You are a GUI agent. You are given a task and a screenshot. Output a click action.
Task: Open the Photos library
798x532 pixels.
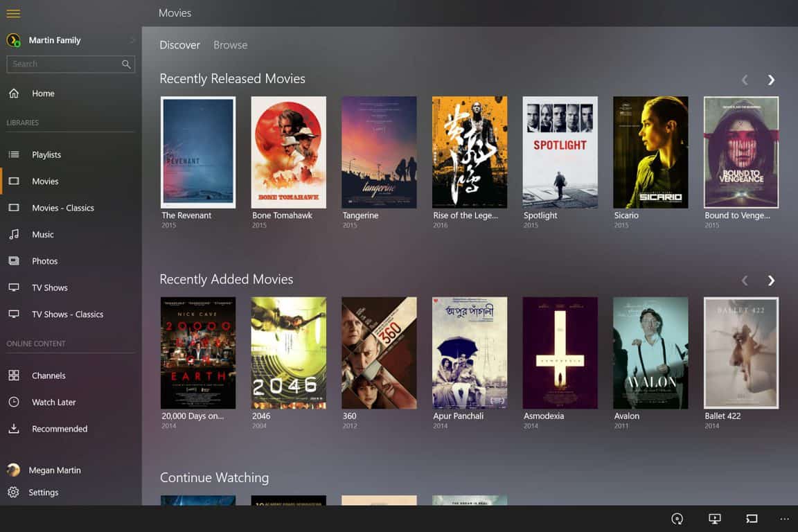(45, 260)
